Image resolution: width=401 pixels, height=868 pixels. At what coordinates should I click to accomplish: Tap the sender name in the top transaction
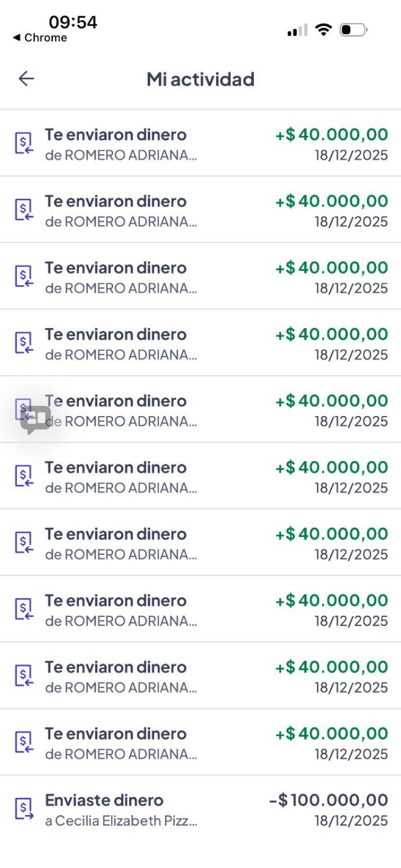121,155
